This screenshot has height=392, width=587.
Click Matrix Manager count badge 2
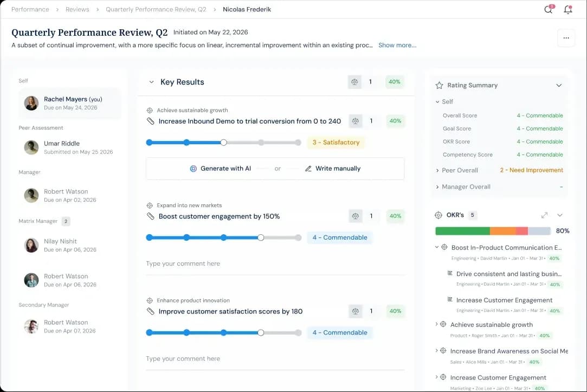66,221
